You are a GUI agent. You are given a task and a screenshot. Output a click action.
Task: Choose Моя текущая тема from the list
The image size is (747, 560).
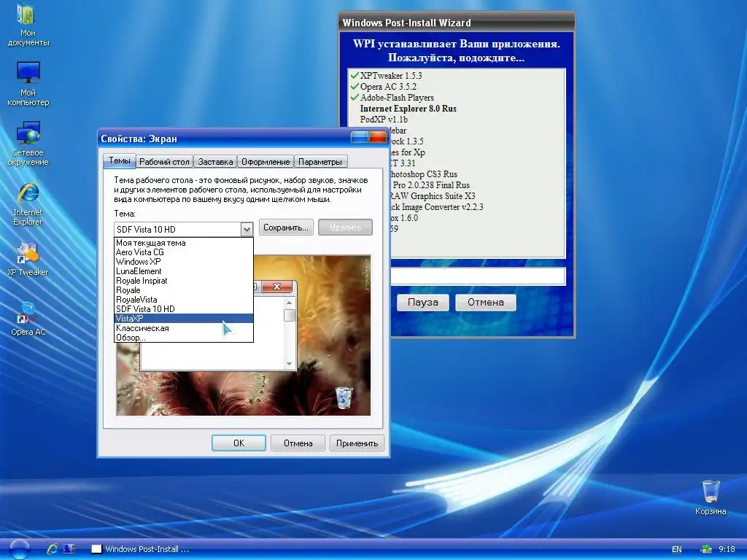184,243
